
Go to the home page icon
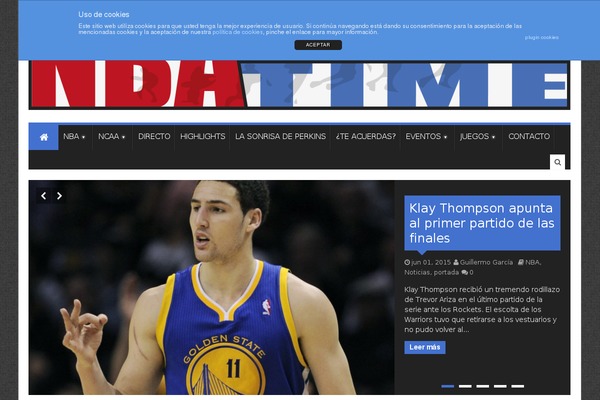click(x=44, y=137)
